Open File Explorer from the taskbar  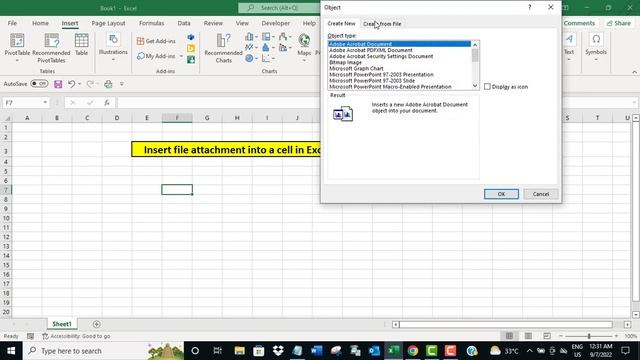point(240,351)
